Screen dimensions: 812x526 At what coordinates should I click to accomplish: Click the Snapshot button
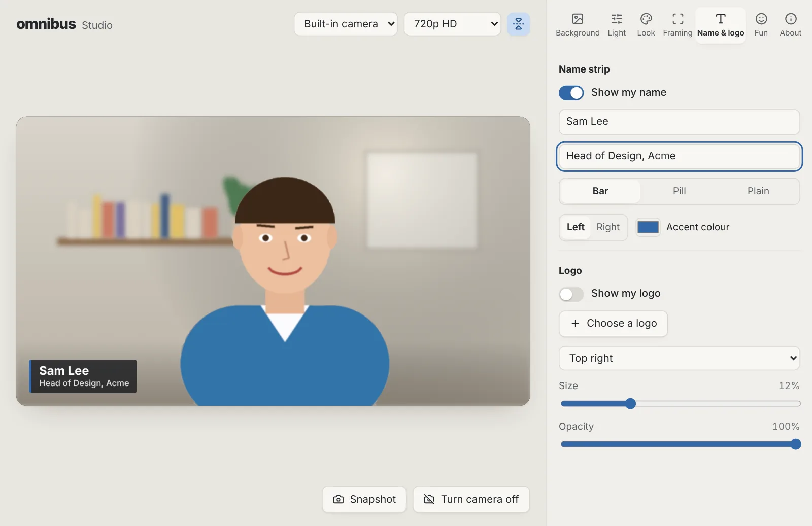click(x=364, y=499)
